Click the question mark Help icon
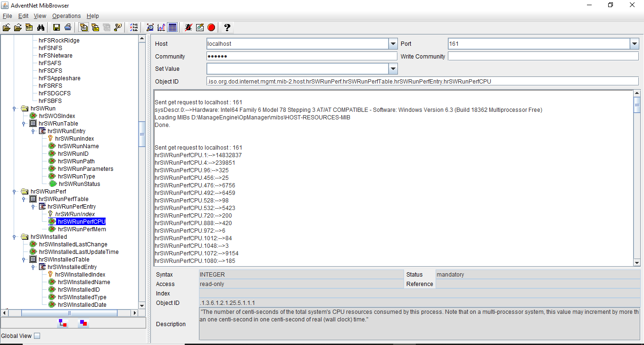Screen dimensions: 644x345 tap(227, 27)
